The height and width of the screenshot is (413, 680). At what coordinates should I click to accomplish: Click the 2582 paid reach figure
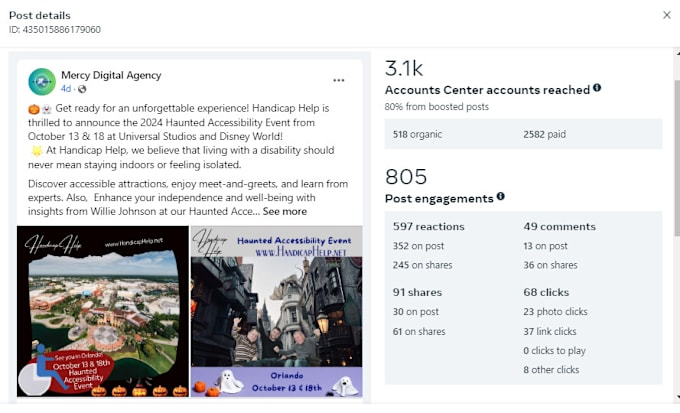tap(544, 134)
